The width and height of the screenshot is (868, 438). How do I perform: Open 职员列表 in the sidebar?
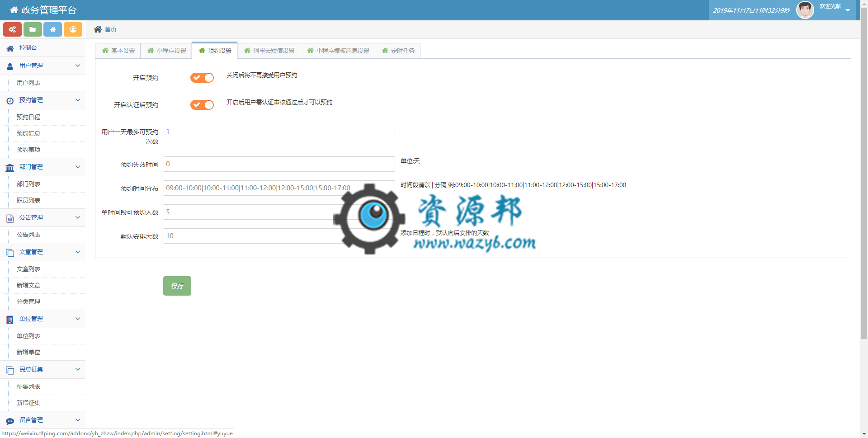point(28,200)
